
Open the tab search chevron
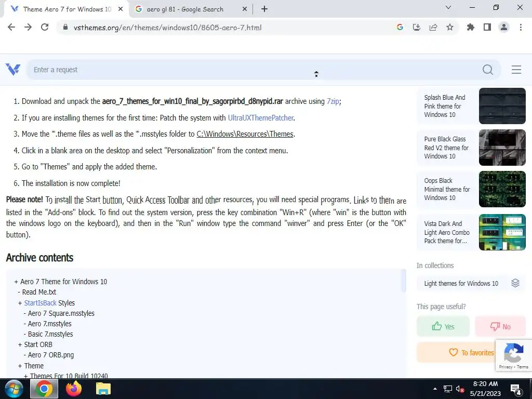[448, 7]
